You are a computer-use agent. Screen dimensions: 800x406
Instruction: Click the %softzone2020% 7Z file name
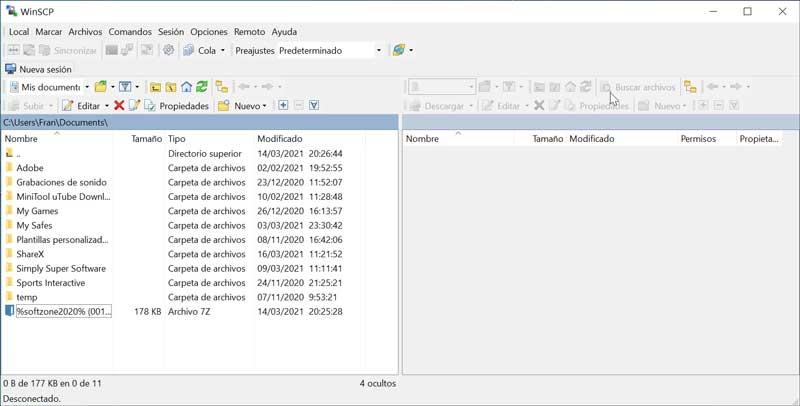pyautogui.click(x=64, y=311)
